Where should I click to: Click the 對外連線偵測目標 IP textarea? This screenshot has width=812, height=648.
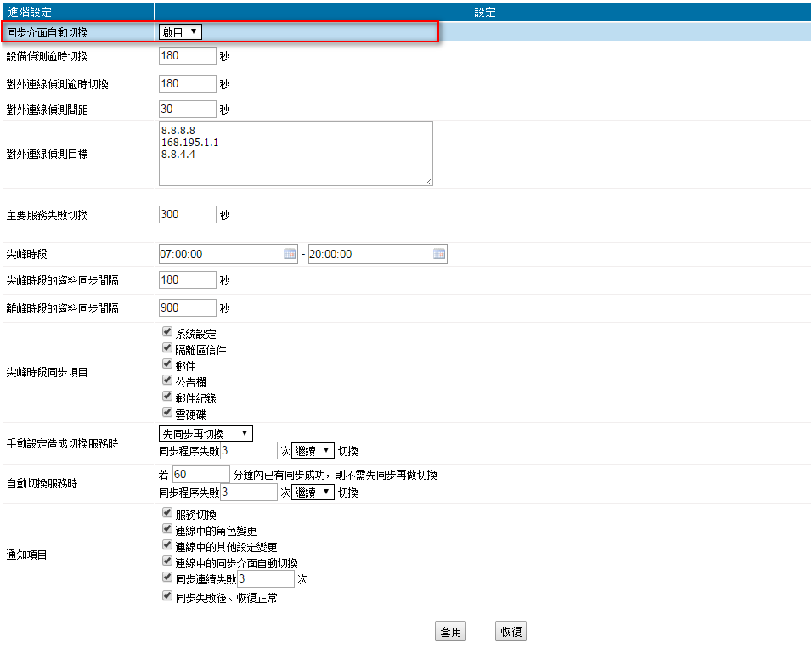[x=296, y=153]
